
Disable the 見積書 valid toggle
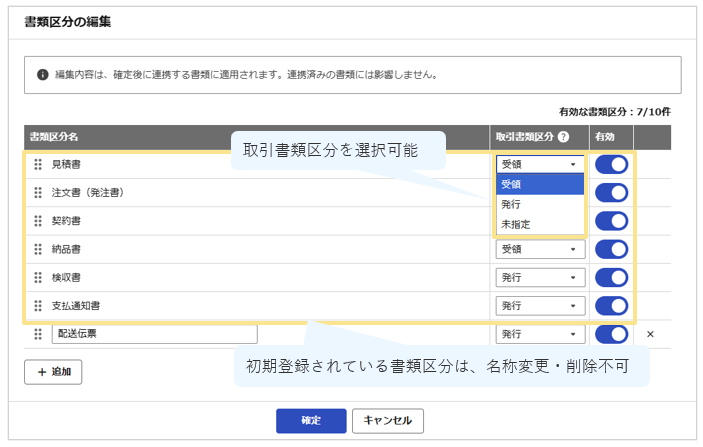(611, 165)
